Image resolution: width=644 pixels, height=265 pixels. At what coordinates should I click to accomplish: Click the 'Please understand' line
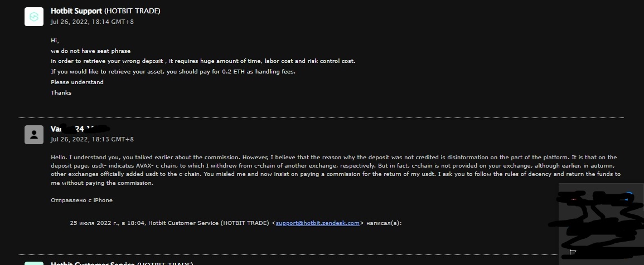tap(77, 82)
